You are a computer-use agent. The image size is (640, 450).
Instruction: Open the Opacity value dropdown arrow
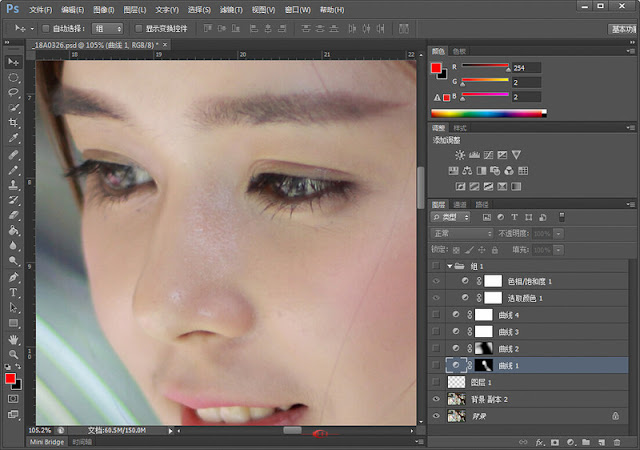558,234
